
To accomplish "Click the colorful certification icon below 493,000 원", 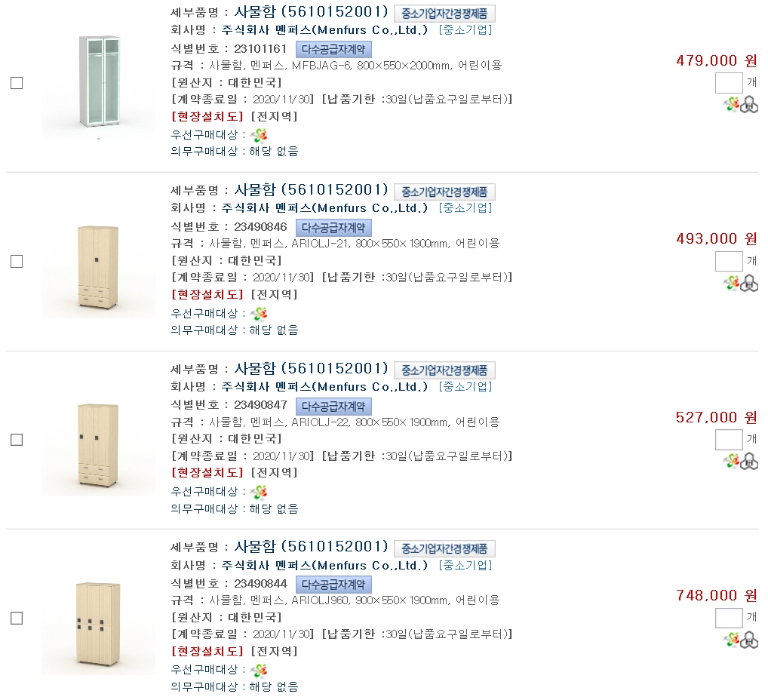I will (732, 283).
